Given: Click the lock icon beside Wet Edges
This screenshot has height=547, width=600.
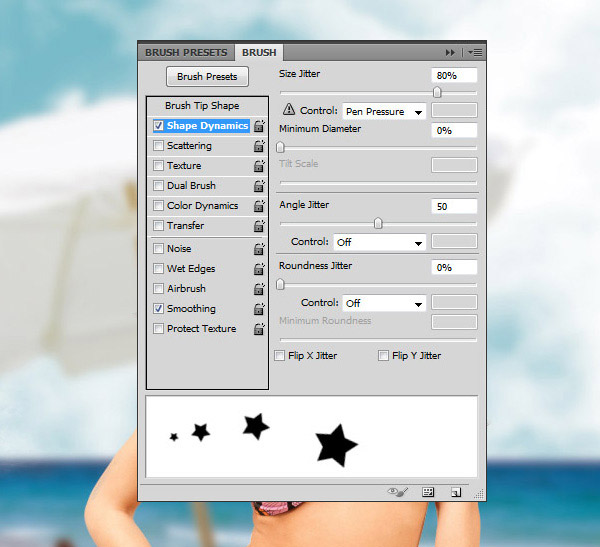Looking at the screenshot, I should tap(259, 269).
